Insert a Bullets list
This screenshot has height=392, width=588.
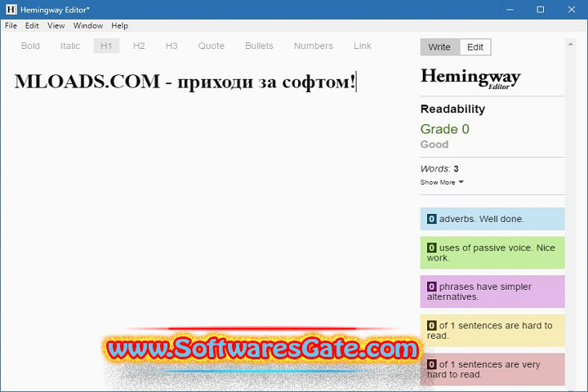tap(259, 46)
